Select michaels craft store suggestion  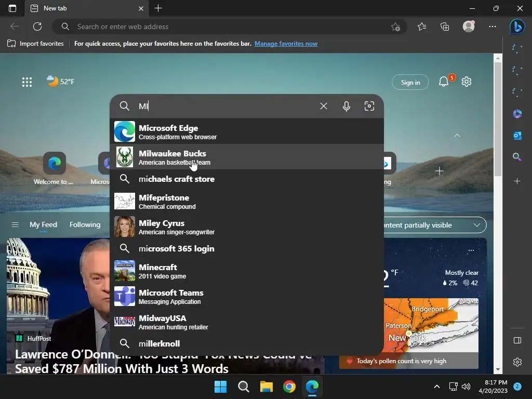point(247,179)
